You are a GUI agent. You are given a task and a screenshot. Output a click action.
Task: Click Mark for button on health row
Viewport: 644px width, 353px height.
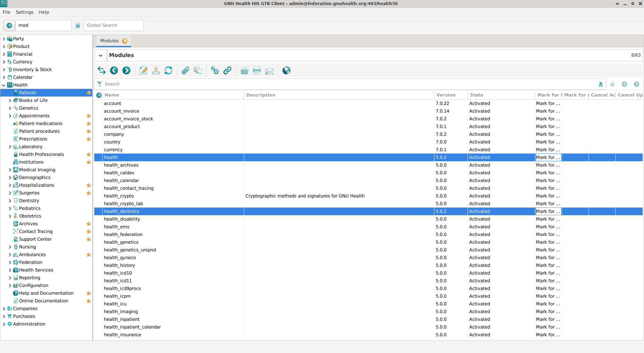coord(548,157)
